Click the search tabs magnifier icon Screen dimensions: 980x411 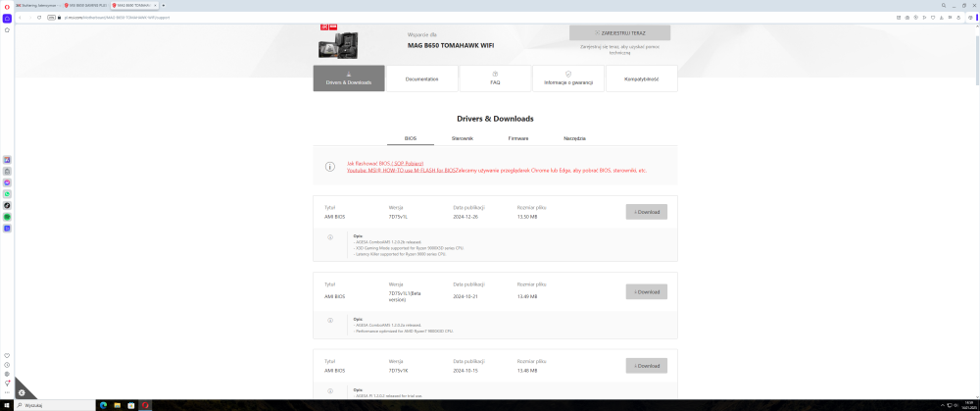(943, 5)
